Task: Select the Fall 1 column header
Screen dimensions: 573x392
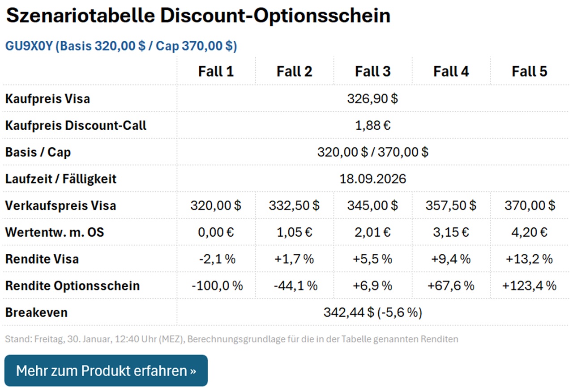Action: coord(216,71)
